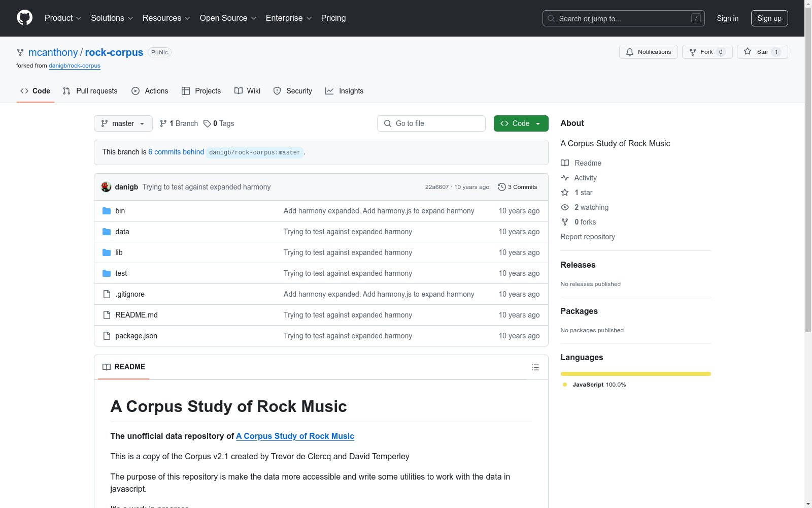Click the README.md file icon
812x508 pixels.
tap(107, 315)
